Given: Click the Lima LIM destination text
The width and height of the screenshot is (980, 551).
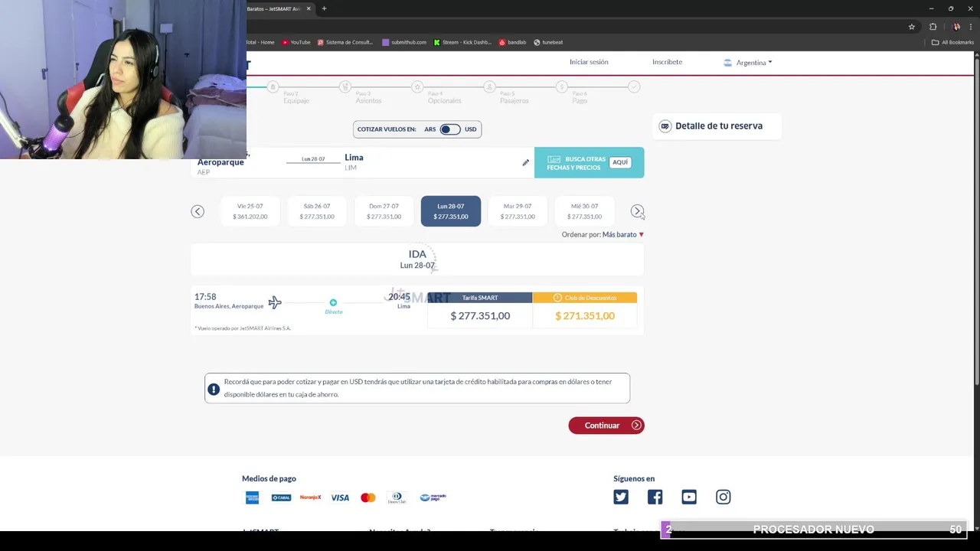Looking at the screenshot, I should (x=354, y=161).
